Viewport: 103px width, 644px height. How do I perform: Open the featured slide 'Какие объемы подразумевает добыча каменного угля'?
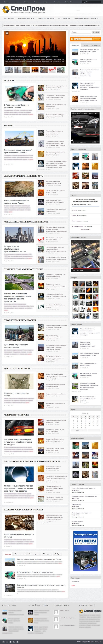(31, 57)
